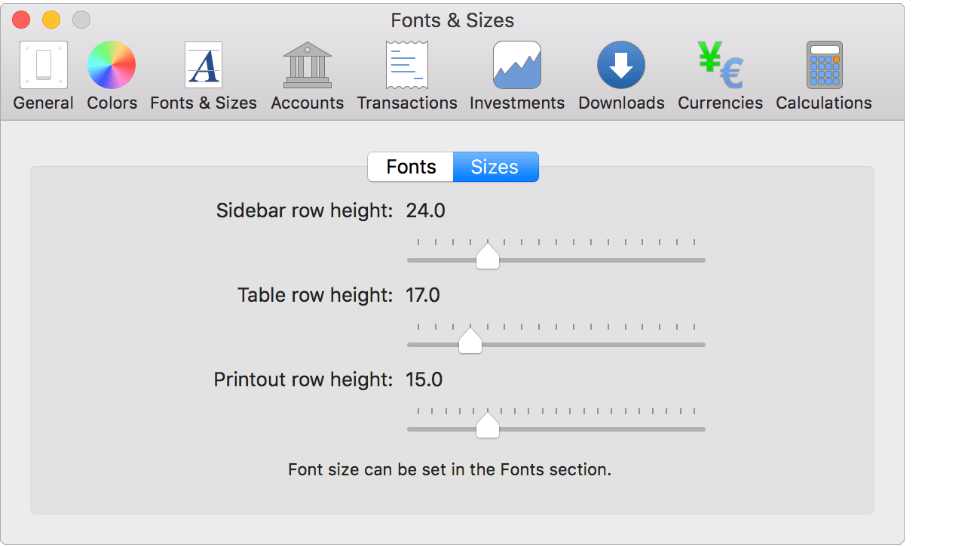Switch to the Fonts tab
Screen dimensions: 980x547
point(410,167)
